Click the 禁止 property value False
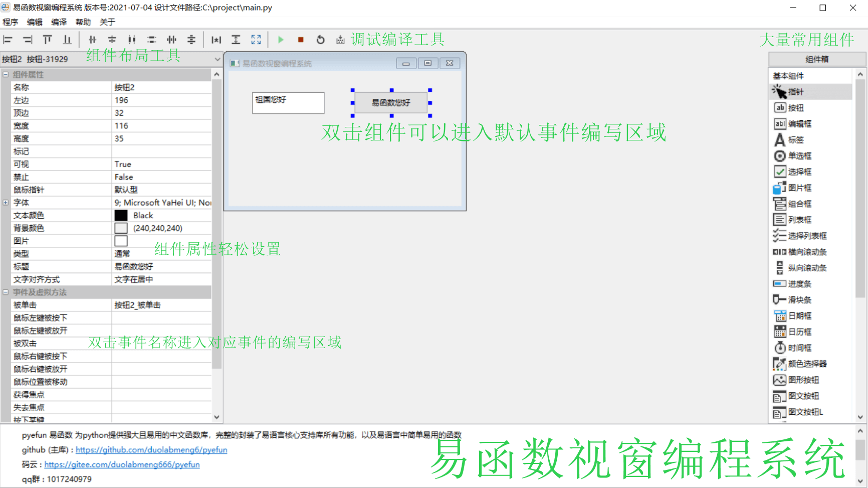 [x=161, y=177]
